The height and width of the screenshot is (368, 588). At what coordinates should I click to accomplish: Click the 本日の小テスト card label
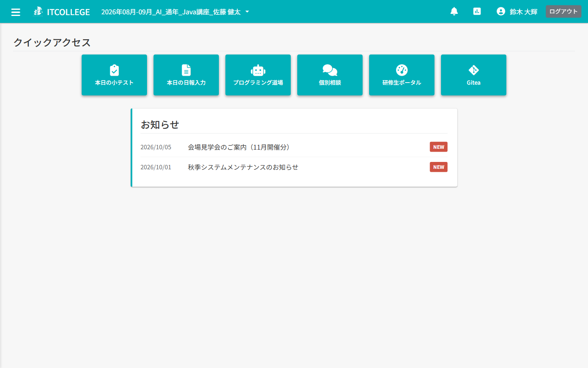pyautogui.click(x=114, y=83)
